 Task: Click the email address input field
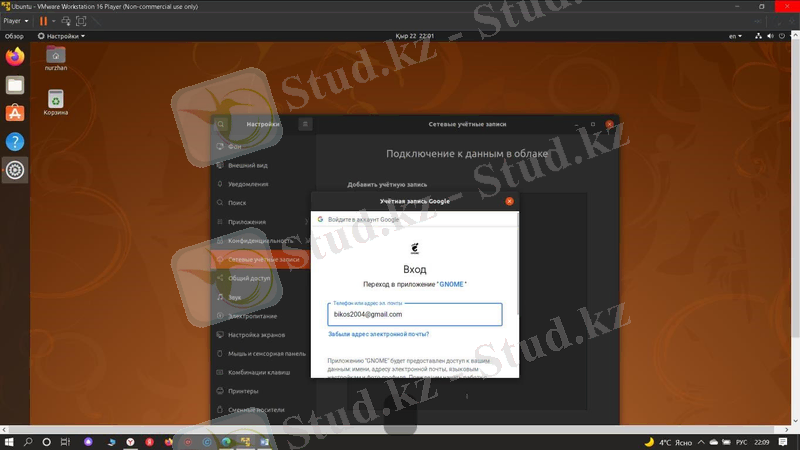(414, 314)
